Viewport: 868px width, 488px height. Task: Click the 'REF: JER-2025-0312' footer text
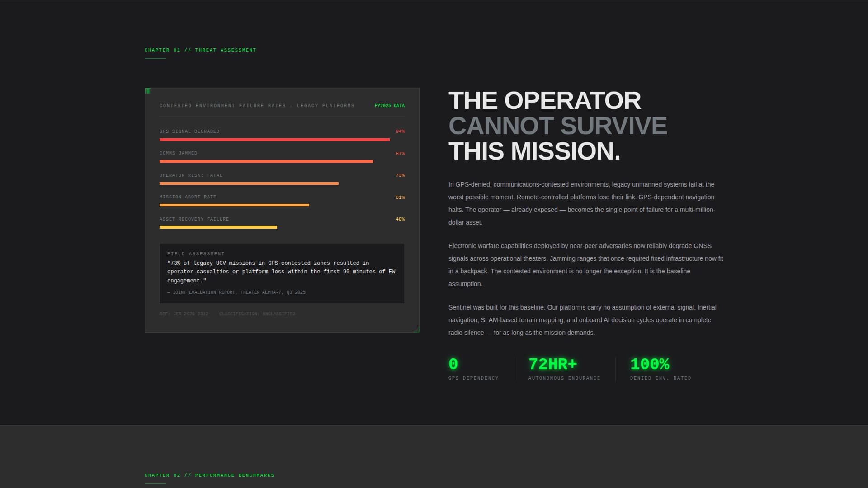point(184,314)
